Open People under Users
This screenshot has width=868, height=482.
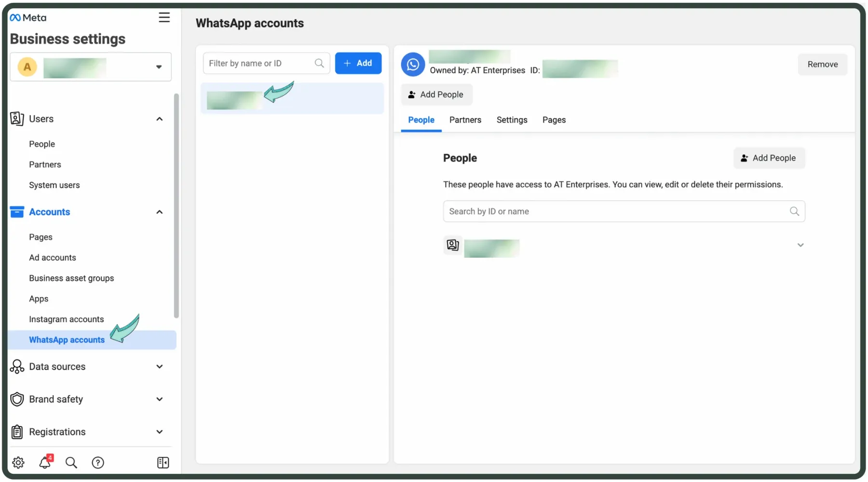pos(42,144)
